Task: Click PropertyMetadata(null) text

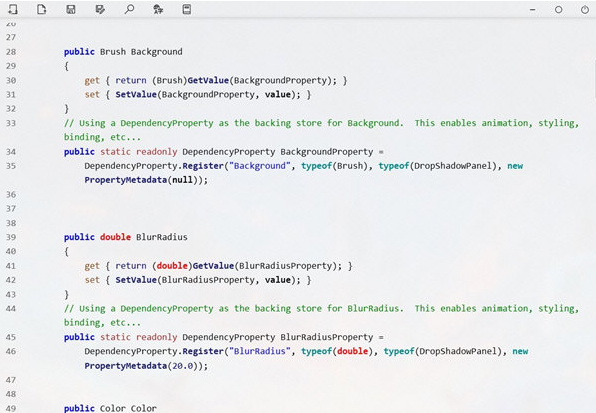Action: 146,180
